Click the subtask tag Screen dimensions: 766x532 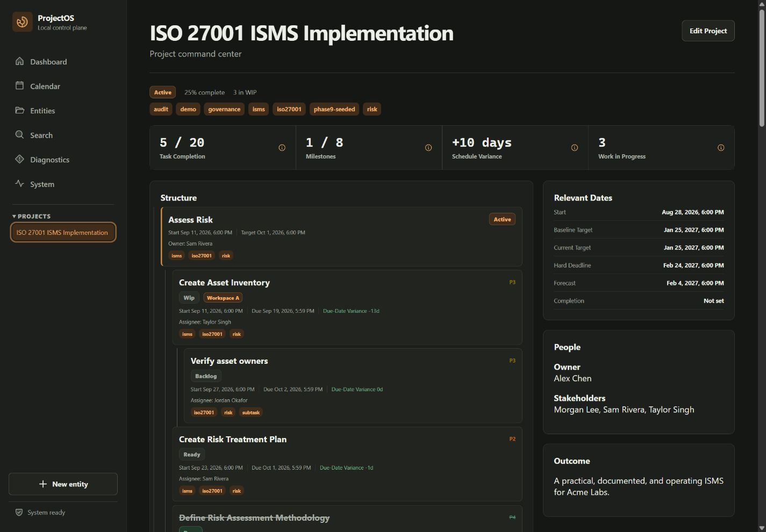(251, 413)
